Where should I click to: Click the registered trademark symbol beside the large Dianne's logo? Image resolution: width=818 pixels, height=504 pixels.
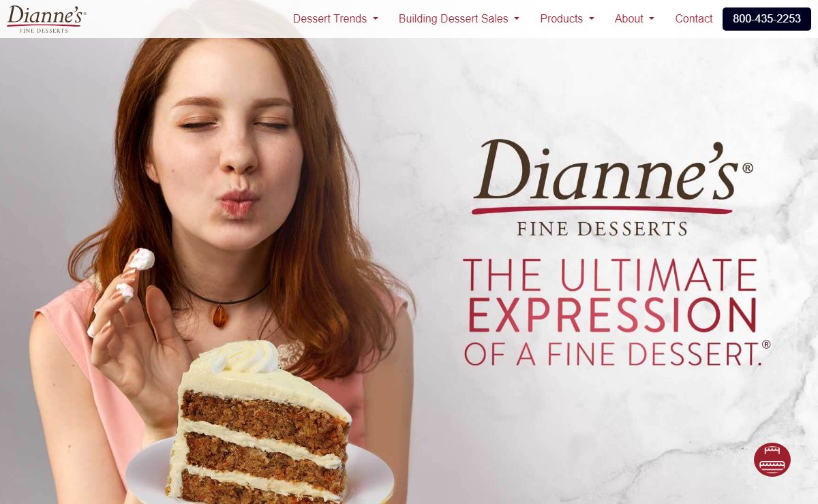coord(747,168)
